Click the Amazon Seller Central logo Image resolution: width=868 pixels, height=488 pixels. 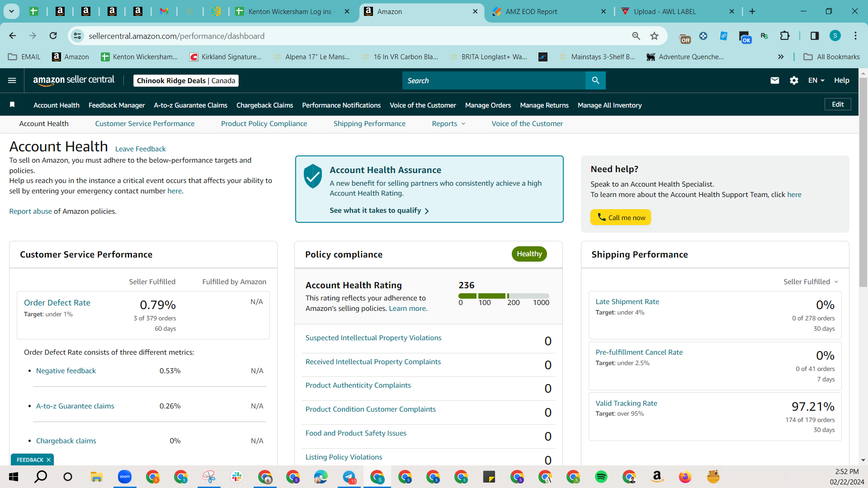tap(74, 80)
